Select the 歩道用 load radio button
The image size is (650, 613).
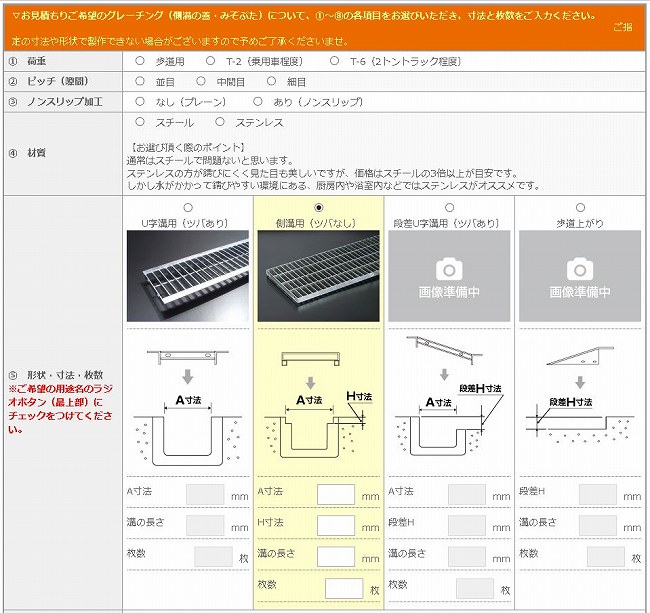140,61
